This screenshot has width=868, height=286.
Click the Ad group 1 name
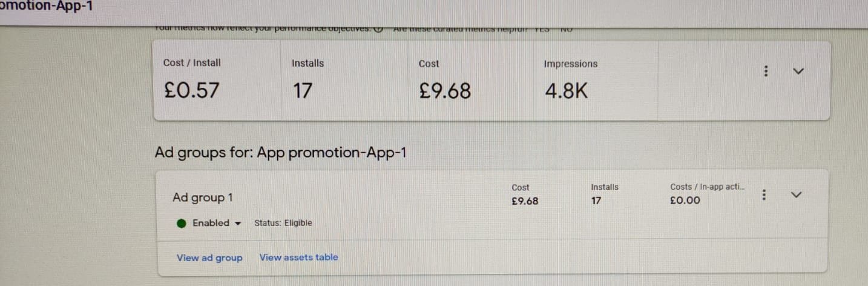[203, 198]
